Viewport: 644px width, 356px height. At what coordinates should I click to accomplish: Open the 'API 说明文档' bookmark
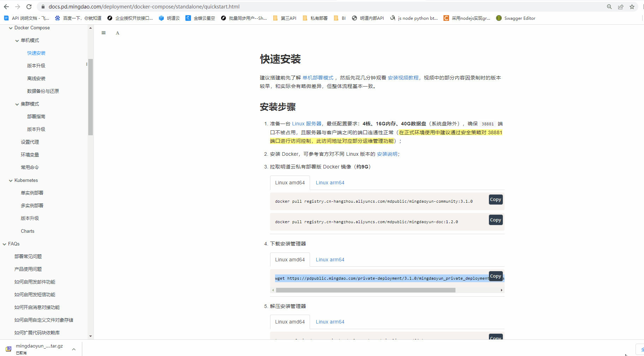point(26,18)
